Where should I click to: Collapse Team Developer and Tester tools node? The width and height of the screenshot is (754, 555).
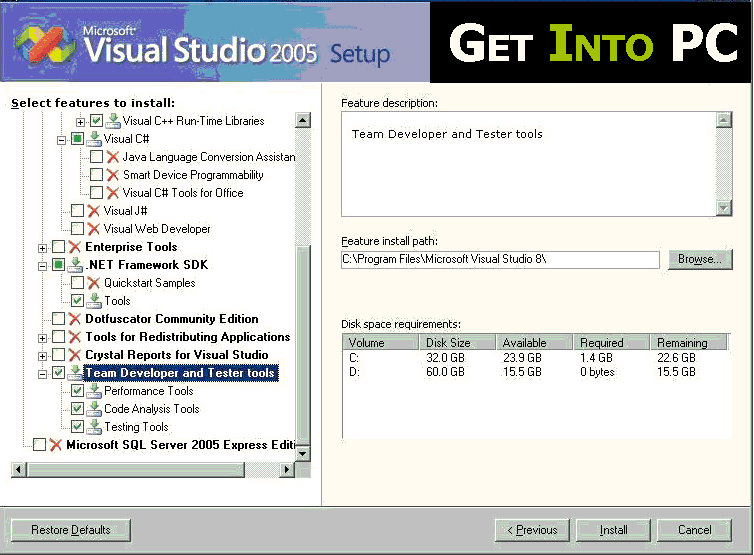(x=42, y=374)
